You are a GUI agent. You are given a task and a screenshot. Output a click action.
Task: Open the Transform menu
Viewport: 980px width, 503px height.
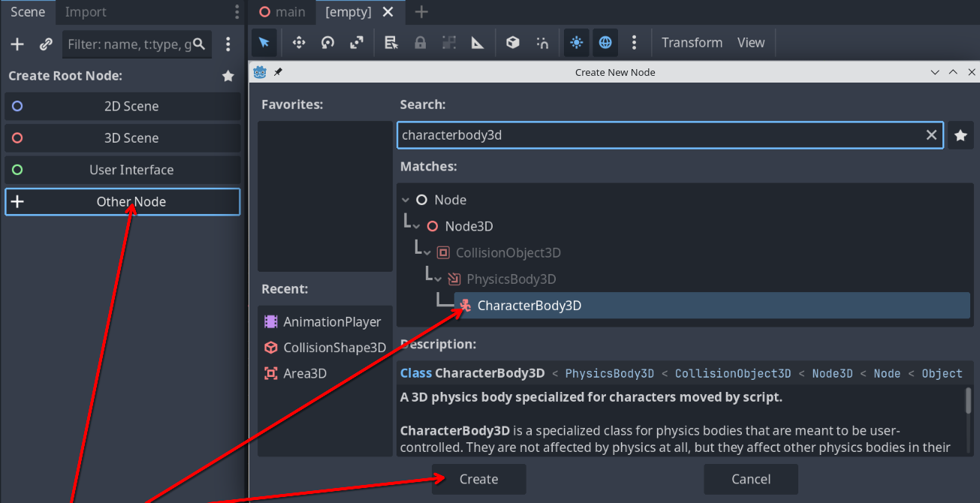692,43
